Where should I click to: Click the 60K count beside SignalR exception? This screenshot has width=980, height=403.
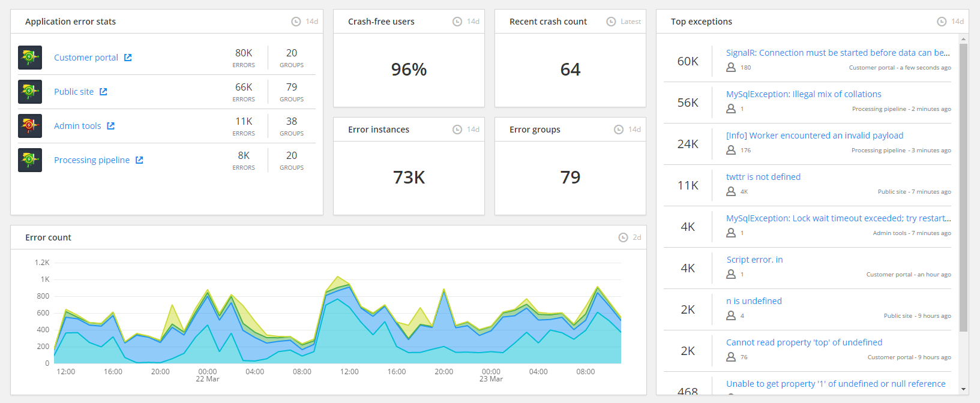(x=688, y=61)
